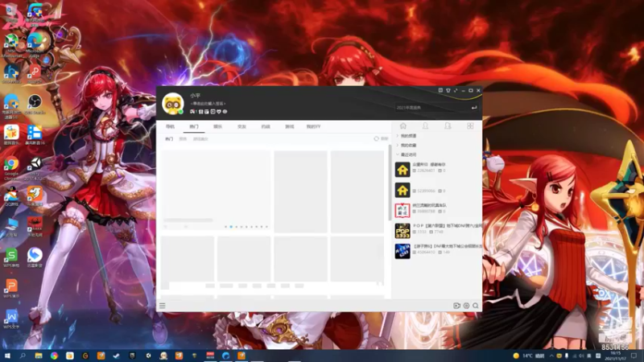Viewport: 644px width, 362px height.
Task: Expand the 我的频道 section
Action: pyautogui.click(x=407, y=135)
